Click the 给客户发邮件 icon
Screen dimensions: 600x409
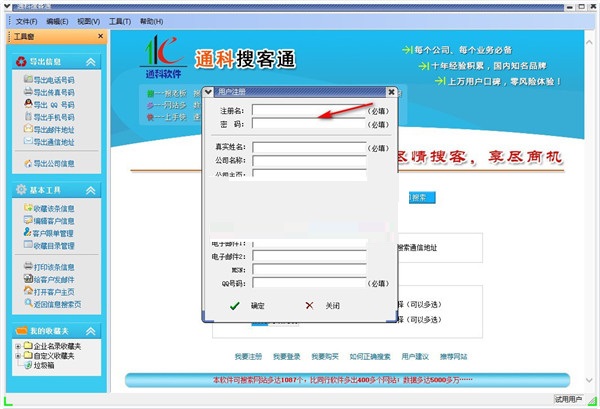28,279
